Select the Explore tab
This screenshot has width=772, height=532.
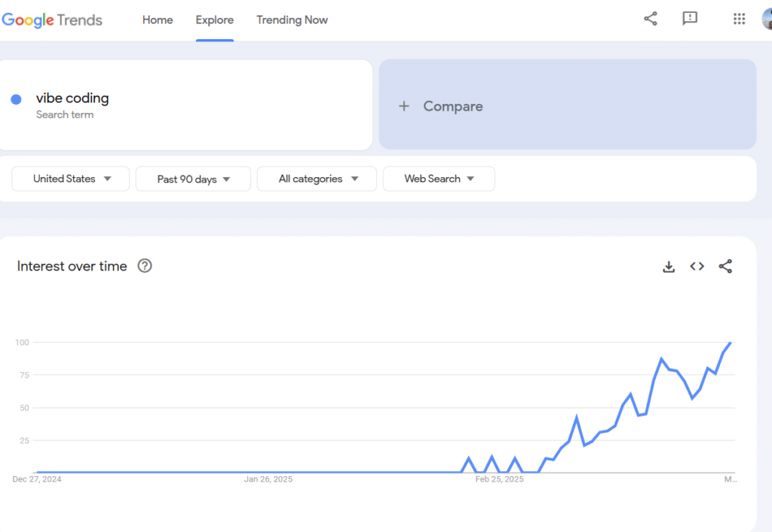click(215, 20)
